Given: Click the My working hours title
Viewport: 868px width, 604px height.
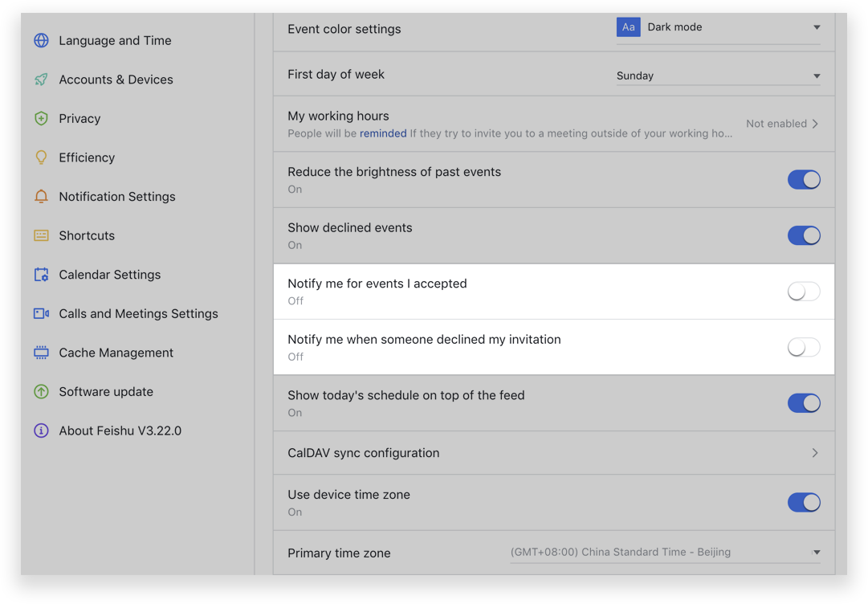Looking at the screenshot, I should pyautogui.click(x=338, y=116).
